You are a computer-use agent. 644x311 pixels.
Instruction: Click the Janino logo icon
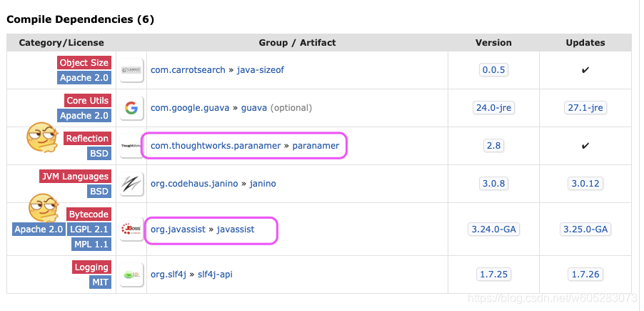click(x=131, y=184)
